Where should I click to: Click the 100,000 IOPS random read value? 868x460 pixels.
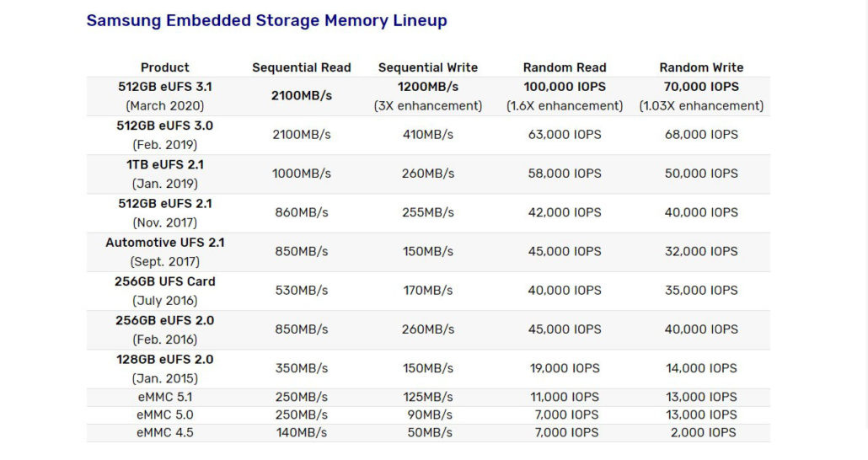[x=565, y=87]
